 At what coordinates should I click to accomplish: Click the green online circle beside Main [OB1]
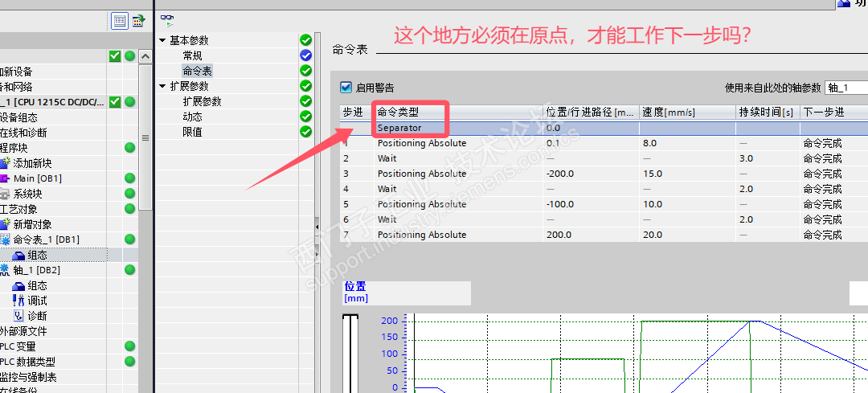129,178
